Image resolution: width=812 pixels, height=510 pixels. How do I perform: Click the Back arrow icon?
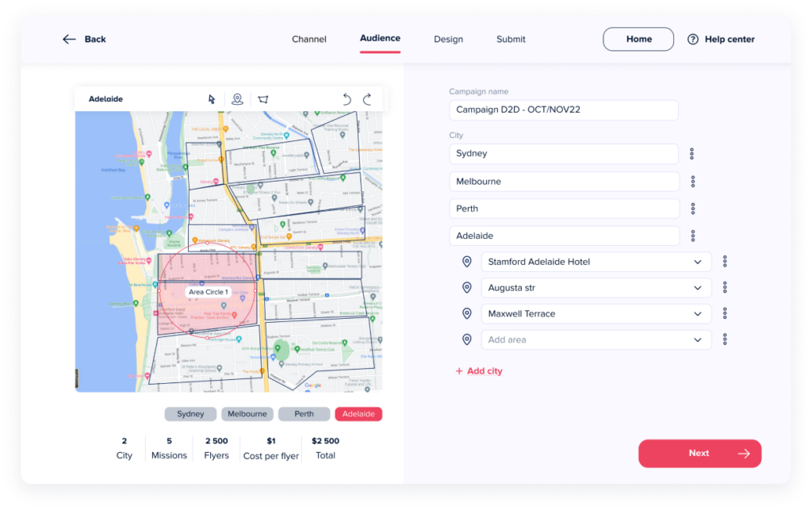pyautogui.click(x=69, y=40)
